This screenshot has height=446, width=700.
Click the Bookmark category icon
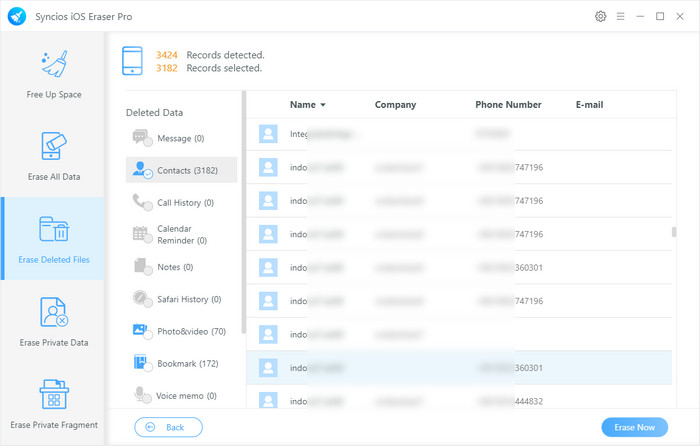(x=142, y=363)
